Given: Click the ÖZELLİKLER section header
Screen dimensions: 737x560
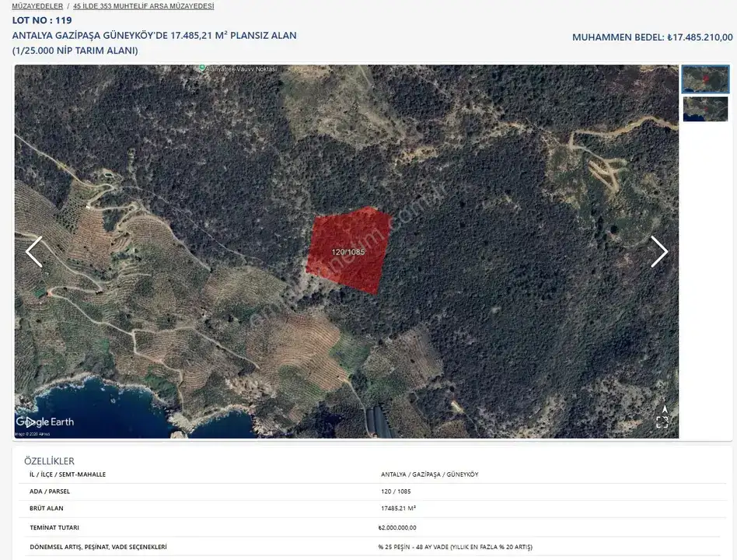Looking at the screenshot, I should [x=49, y=461].
